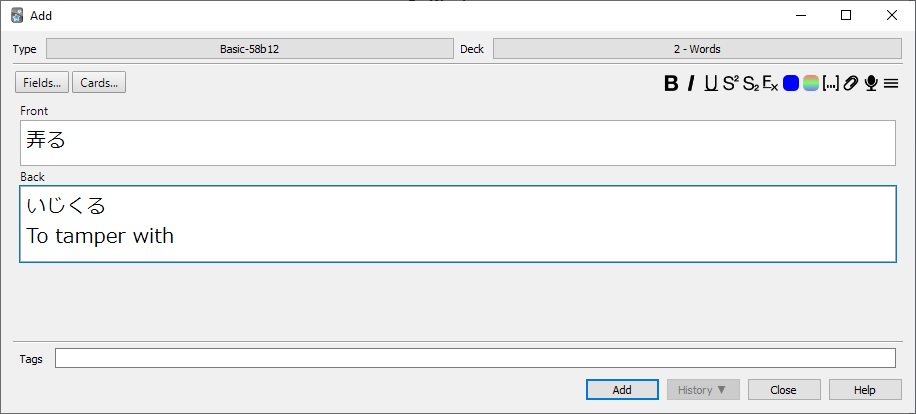Screen dimensions: 916x414
Task: Remove text formatting with eraser icon
Action: point(770,84)
